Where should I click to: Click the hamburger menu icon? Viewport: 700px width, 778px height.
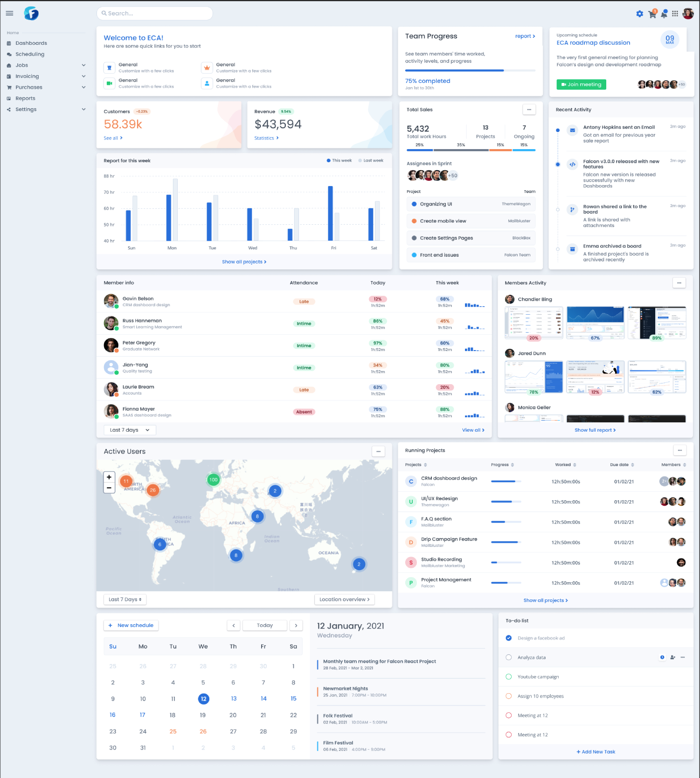9,13
